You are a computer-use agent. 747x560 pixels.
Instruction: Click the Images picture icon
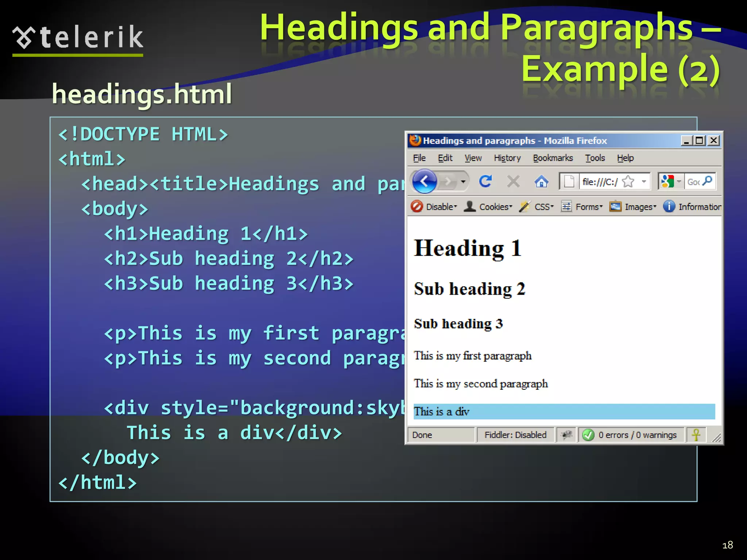pyautogui.click(x=615, y=206)
